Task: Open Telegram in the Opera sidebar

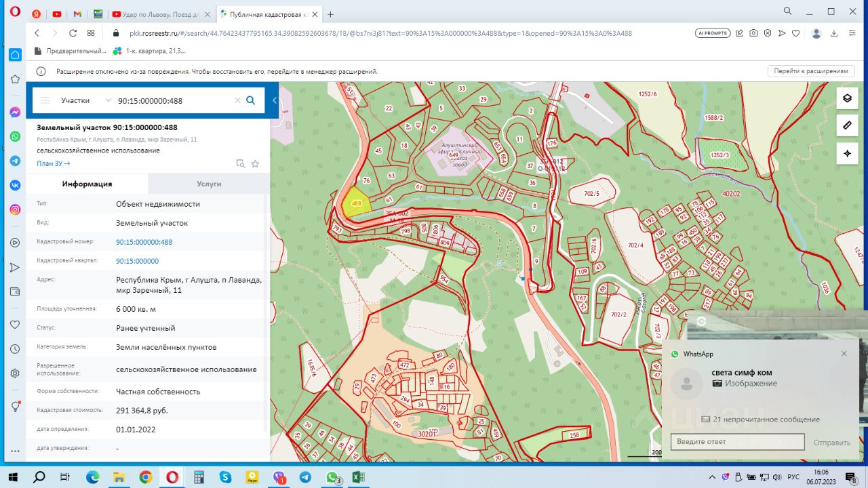Action: click(15, 161)
